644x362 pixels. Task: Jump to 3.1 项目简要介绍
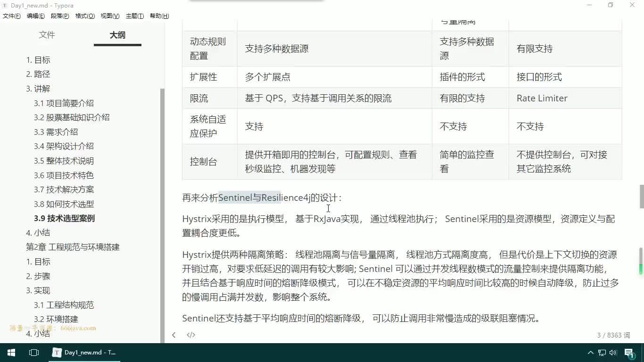(64, 103)
